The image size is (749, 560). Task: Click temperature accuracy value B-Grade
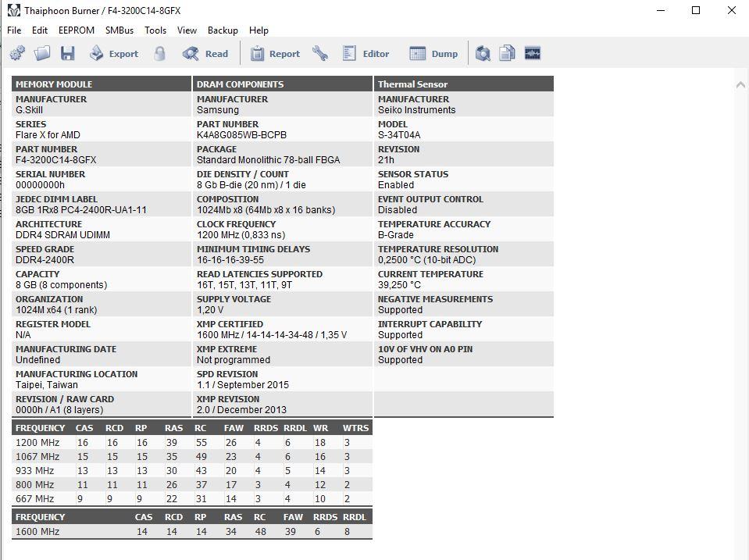[x=395, y=234]
